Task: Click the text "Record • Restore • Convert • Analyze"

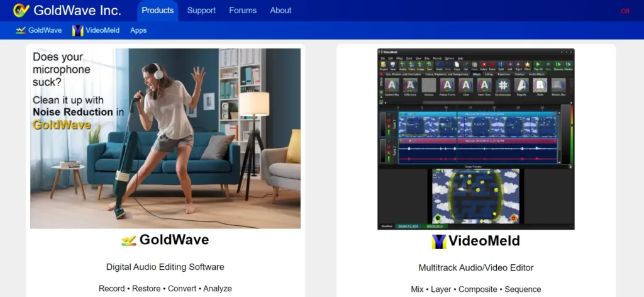Action: point(165,288)
